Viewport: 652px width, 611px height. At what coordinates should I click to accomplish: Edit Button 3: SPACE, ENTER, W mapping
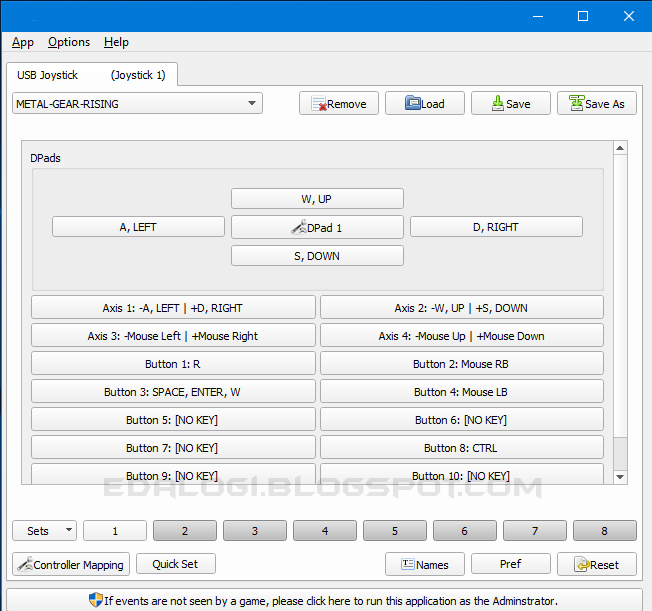coord(173,391)
